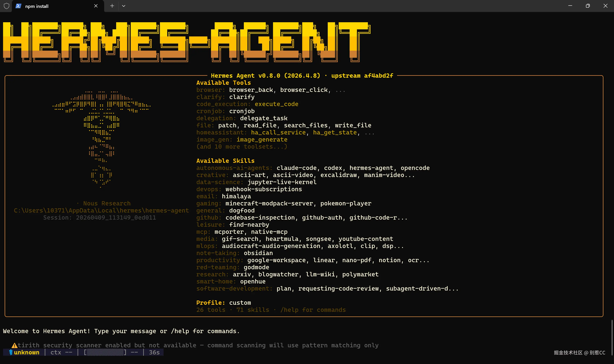Click the PowerShell icon on the tab
This screenshot has width=614, height=364.
pyautogui.click(x=18, y=6)
